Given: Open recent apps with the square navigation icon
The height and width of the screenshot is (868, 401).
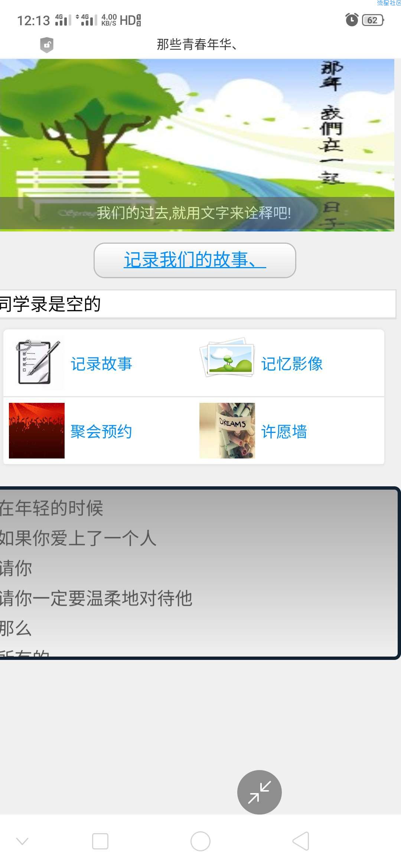Looking at the screenshot, I should (x=100, y=841).
